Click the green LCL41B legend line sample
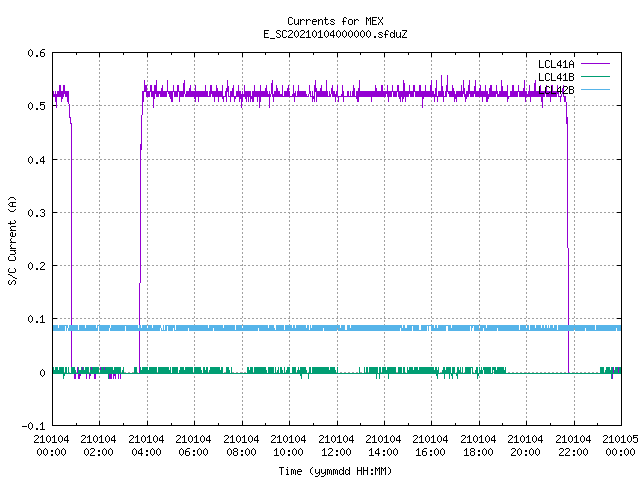640x480 pixels. click(x=595, y=76)
